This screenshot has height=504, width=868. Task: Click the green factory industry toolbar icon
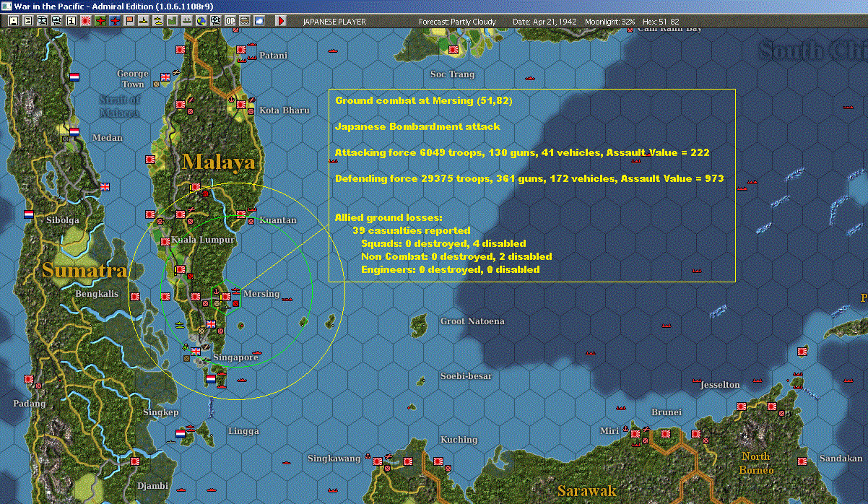173,21
